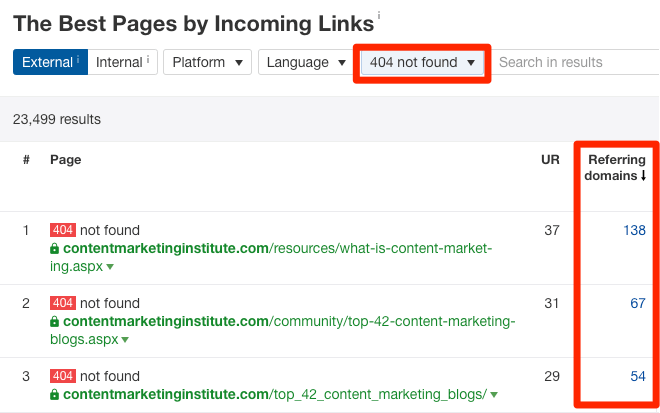Open the Language filter dropdown
660x413 pixels.
[x=305, y=62]
